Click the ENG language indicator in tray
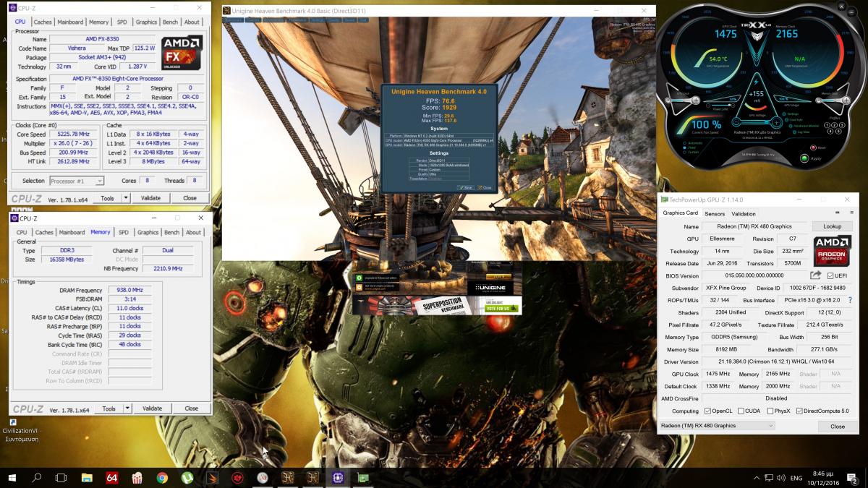The width and height of the screenshot is (868, 488). [x=796, y=478]
